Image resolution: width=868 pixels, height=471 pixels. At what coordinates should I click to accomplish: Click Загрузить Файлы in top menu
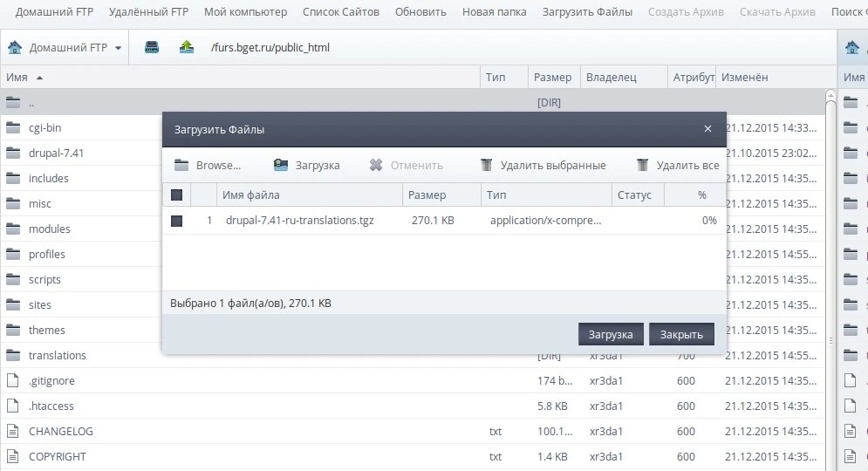click(587, 11)
